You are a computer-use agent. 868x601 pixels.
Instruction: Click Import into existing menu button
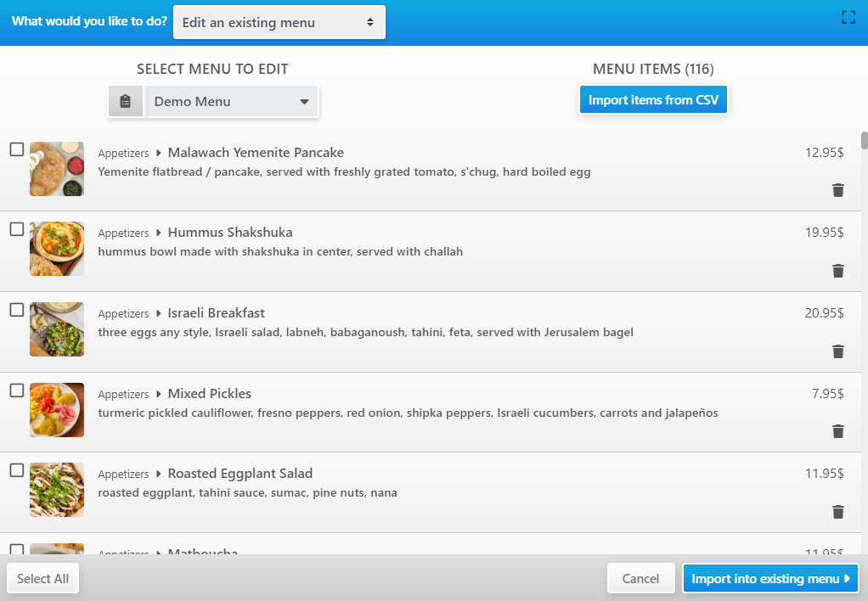click(770, 579)
